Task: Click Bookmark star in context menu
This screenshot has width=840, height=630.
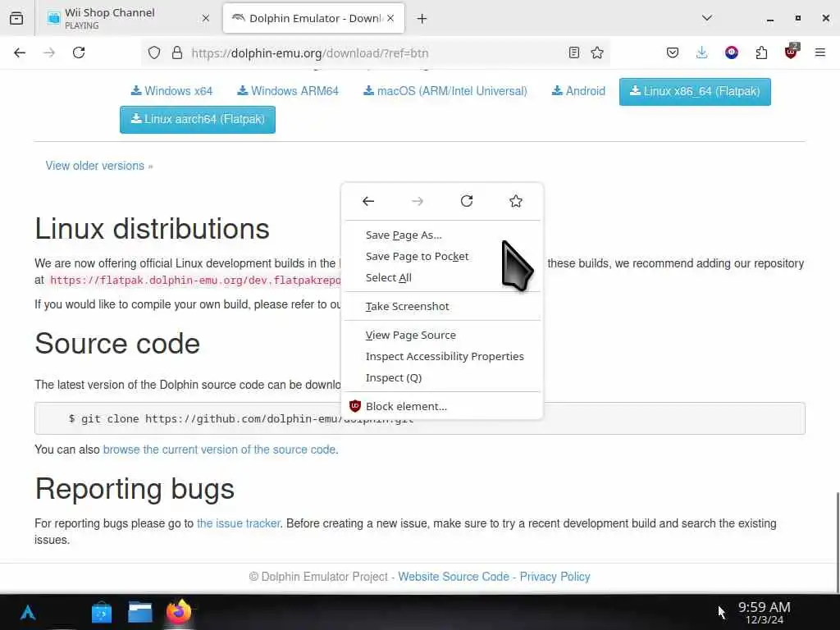Action: point(516,202)
